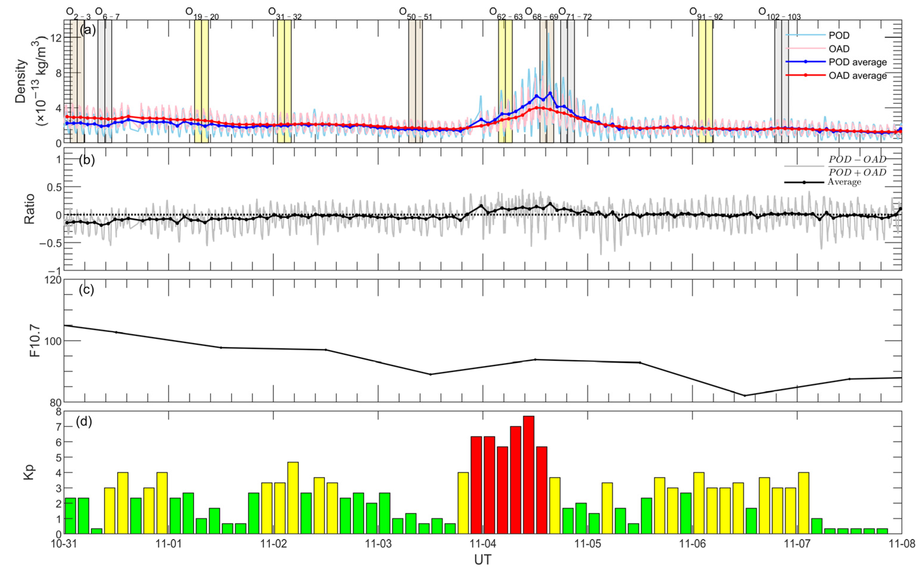Click the POD-OAD ratio formula legend
Image resolution: width=924 pixels, height=572 pixels.
tap(858, 166)
